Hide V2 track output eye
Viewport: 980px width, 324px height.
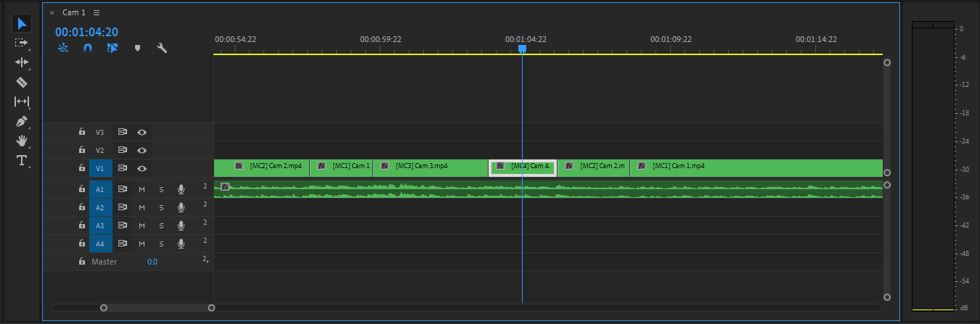click(x=142, y=150)
